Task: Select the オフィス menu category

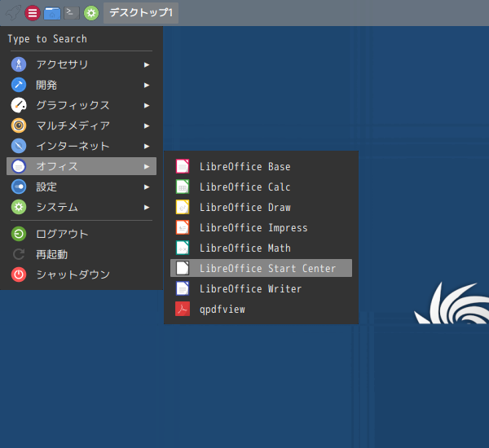Action: [81, 166]
